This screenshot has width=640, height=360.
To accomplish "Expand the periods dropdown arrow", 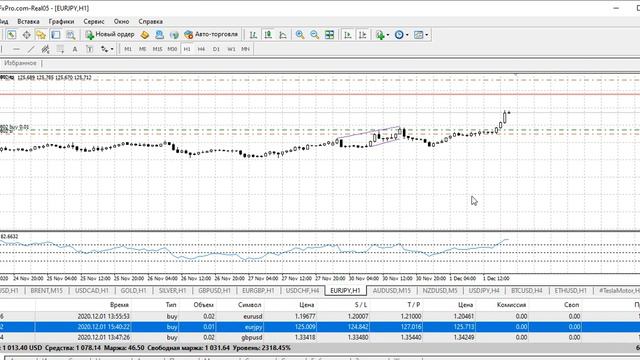I will click(407, 35).
